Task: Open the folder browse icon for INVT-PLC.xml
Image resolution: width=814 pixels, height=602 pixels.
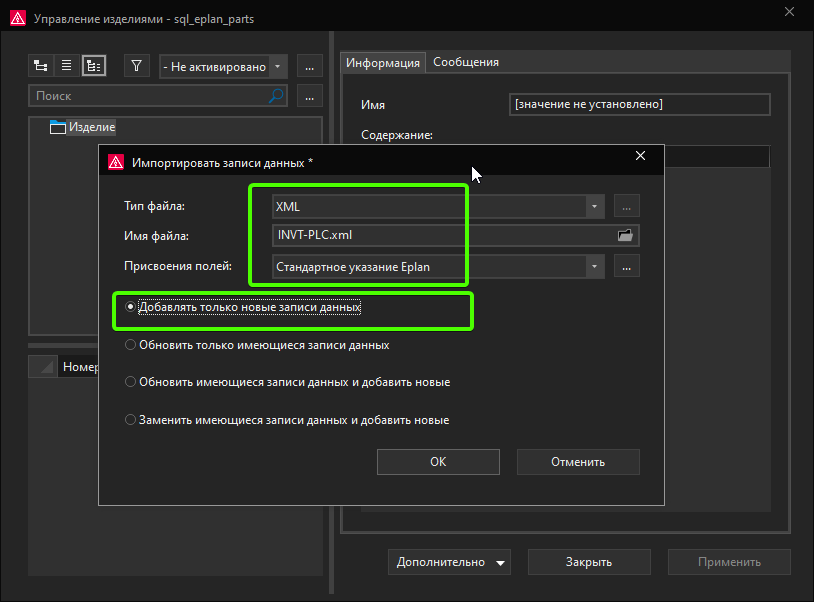Action: (625, 235)
